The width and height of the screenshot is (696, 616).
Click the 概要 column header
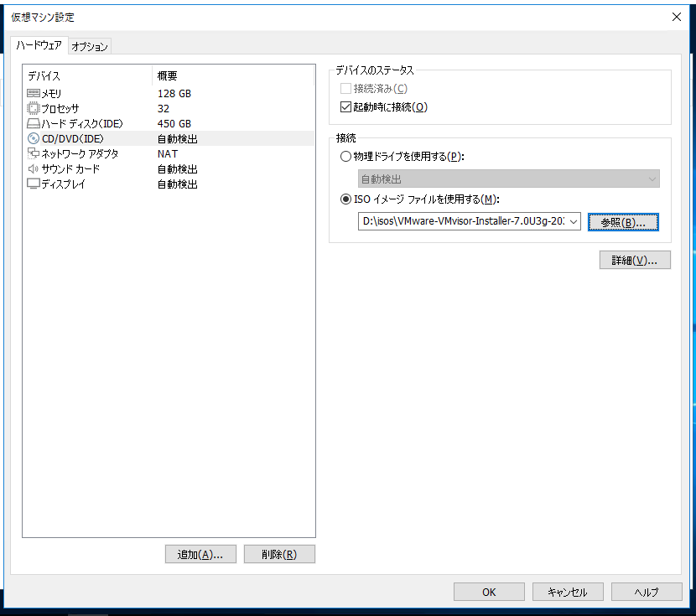coord(233,75)
